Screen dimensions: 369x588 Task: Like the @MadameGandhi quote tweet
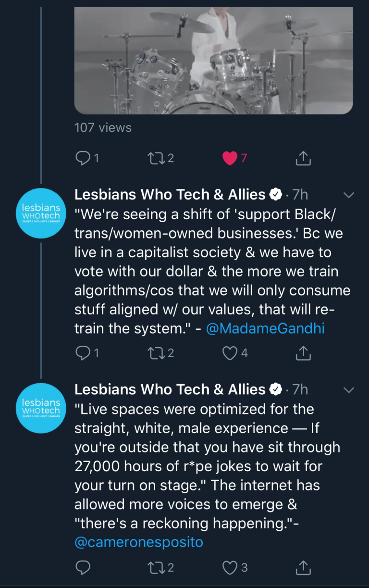pos(230,353)
